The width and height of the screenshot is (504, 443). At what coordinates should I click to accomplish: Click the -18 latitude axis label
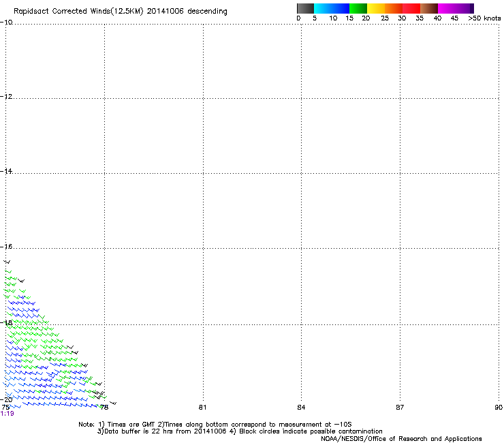(x=6, y=322)
